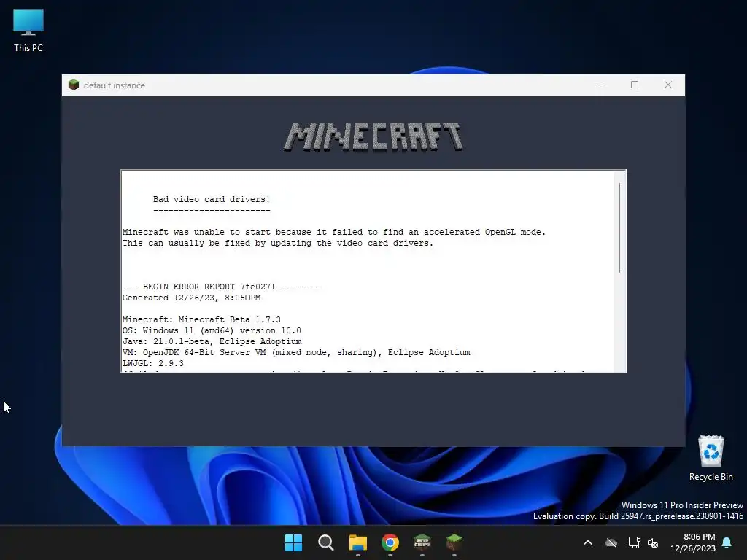Image resolution: width=747 pixels, height=560 pixels.
Task: Open the Betacraft launcher taskbar icon
Action: point(422,542)
